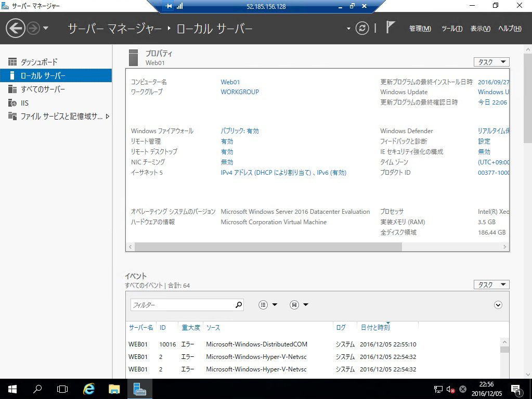The height and width of the screenshot is (399, 532).
Task: Click the product ID 00377 link
Action: [x=494, y=172]
